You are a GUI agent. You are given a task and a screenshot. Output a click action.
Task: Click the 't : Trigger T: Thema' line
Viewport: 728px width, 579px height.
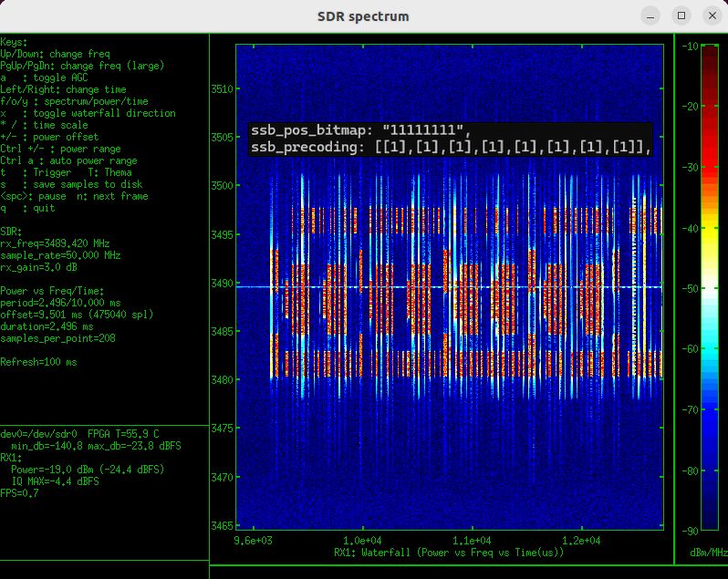click(66, 172)
